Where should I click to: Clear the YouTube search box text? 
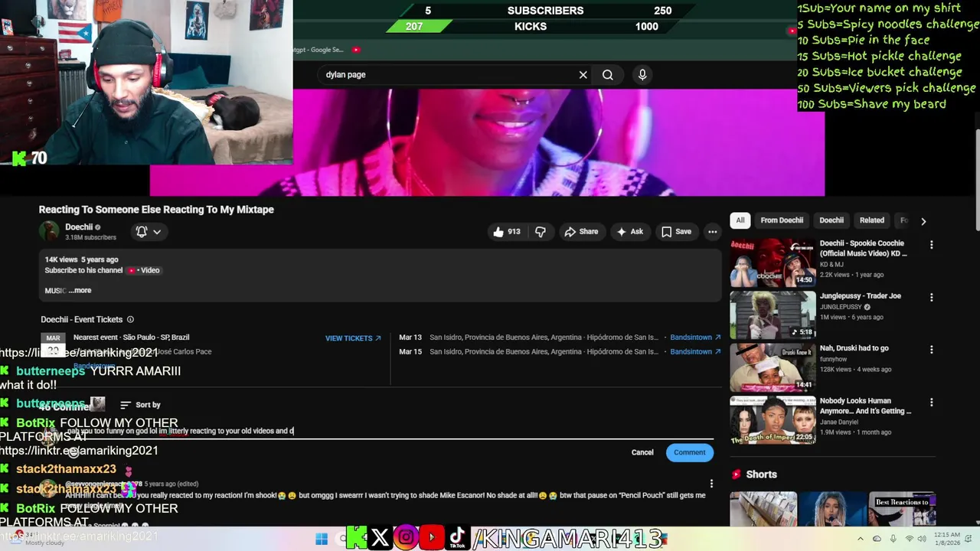(x=583, y=75)
